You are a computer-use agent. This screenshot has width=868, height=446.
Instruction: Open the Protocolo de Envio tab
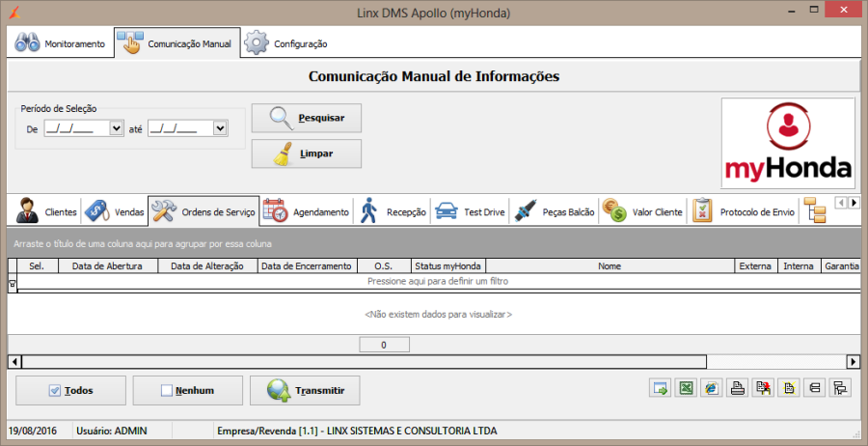[x=743, y=211]
